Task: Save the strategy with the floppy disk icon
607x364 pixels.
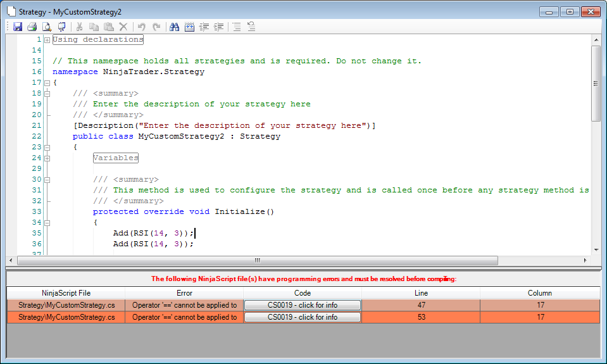Action: 18,27
